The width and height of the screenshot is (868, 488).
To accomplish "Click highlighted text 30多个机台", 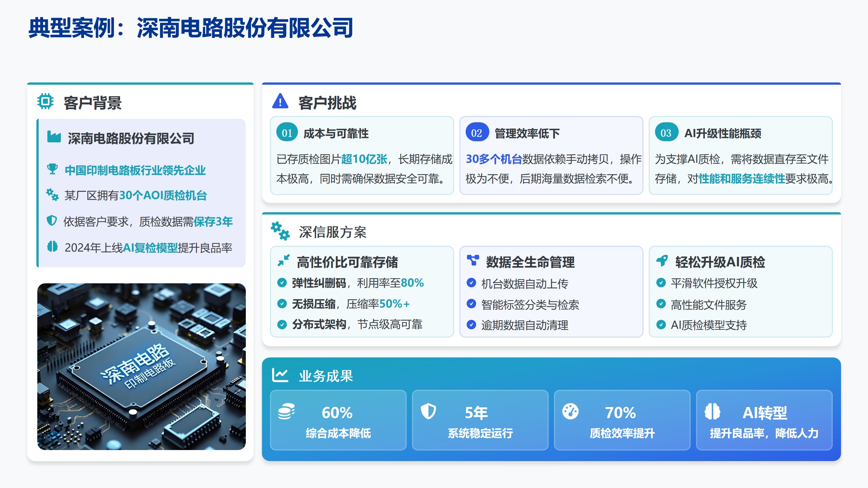I will pyautogui.click(x=494, y=159).
